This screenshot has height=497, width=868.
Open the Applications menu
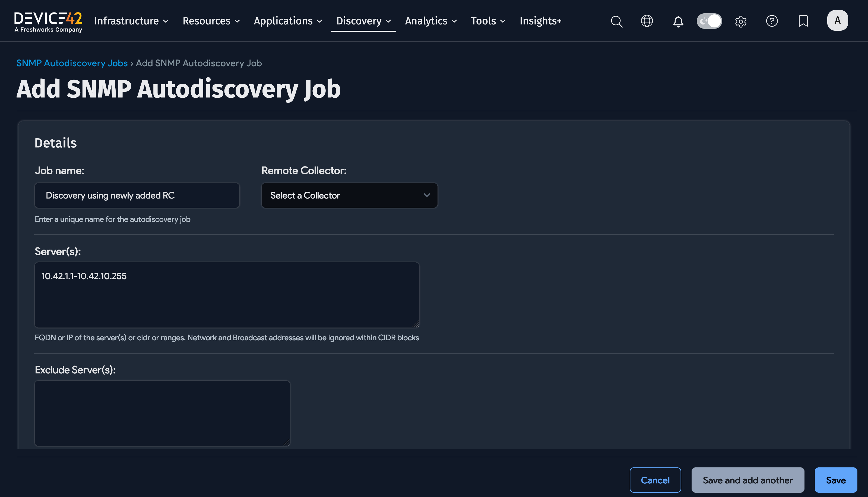click(287, 21)
